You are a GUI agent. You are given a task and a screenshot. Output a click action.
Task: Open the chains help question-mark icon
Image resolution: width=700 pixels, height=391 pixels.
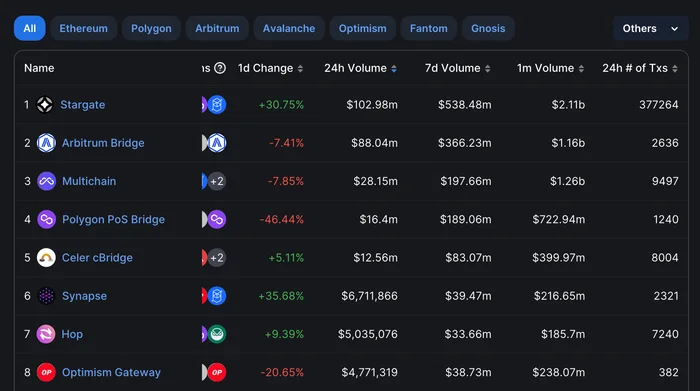click(220, 68)
